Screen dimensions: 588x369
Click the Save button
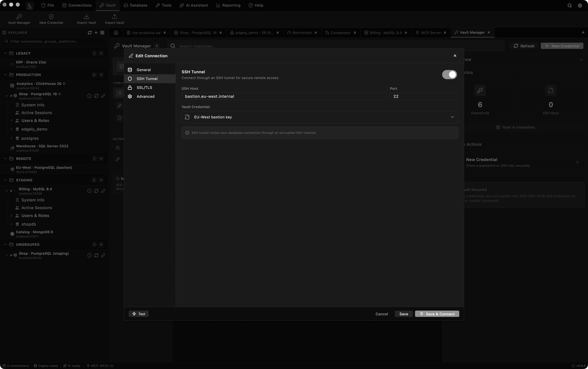[x=404, y=314]
